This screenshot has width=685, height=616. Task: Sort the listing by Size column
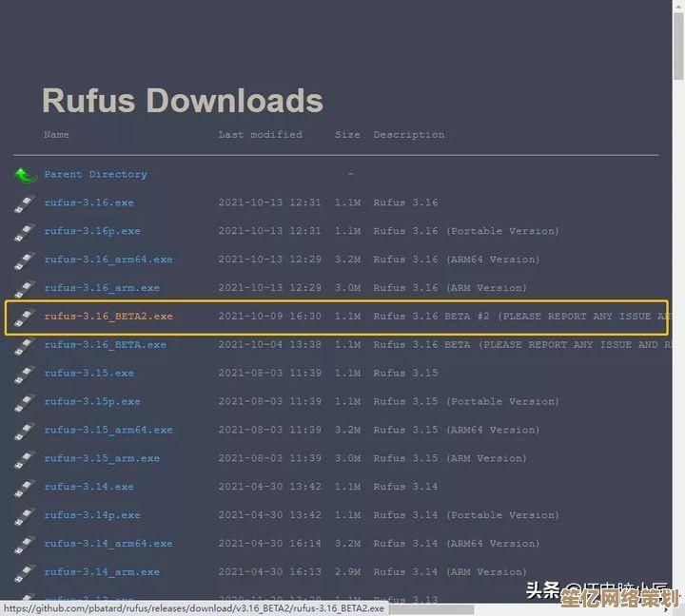pos(347,135)
